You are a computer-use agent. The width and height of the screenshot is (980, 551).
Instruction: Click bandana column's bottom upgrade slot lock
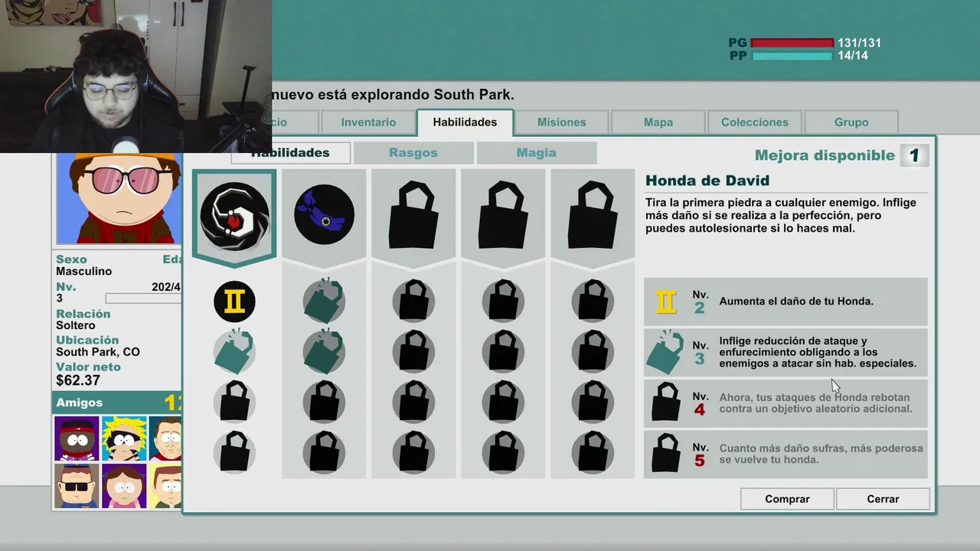324,452
